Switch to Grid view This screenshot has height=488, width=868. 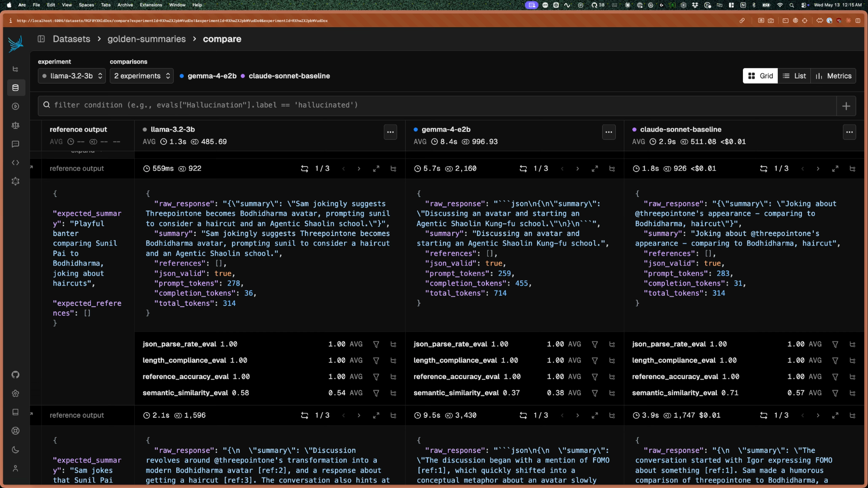point(760,76)
